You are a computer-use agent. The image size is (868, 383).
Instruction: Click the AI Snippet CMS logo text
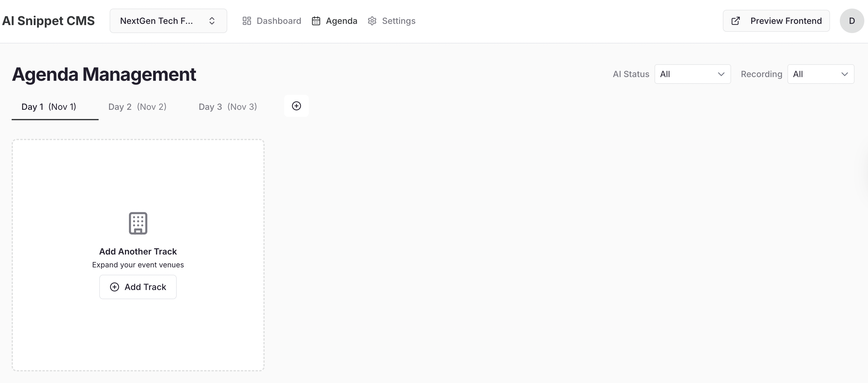(48, 20)
